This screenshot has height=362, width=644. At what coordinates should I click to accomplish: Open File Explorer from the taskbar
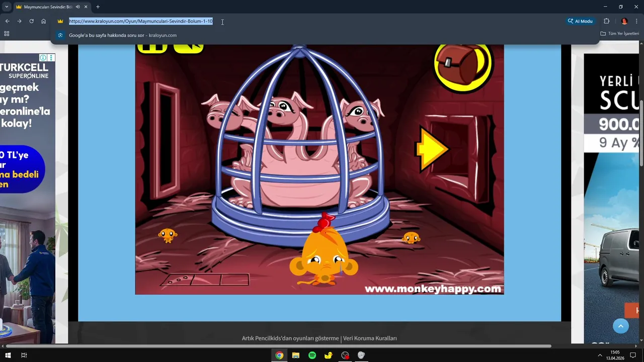tap(296, 355)
